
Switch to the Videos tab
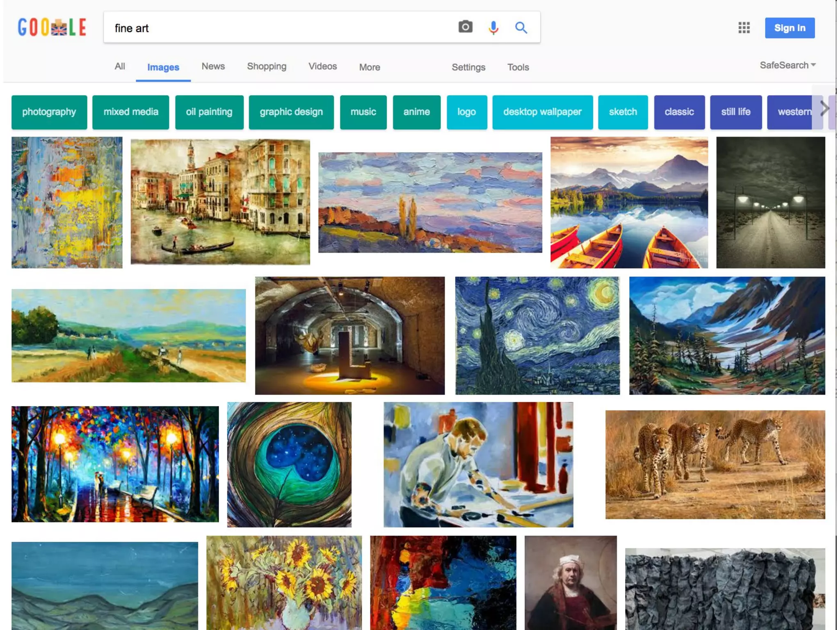(322, 66)
